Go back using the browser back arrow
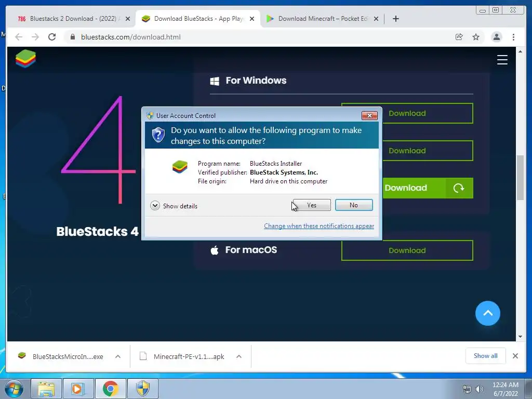This screenshot has width=532, height=399. click(x=19, y=37)
